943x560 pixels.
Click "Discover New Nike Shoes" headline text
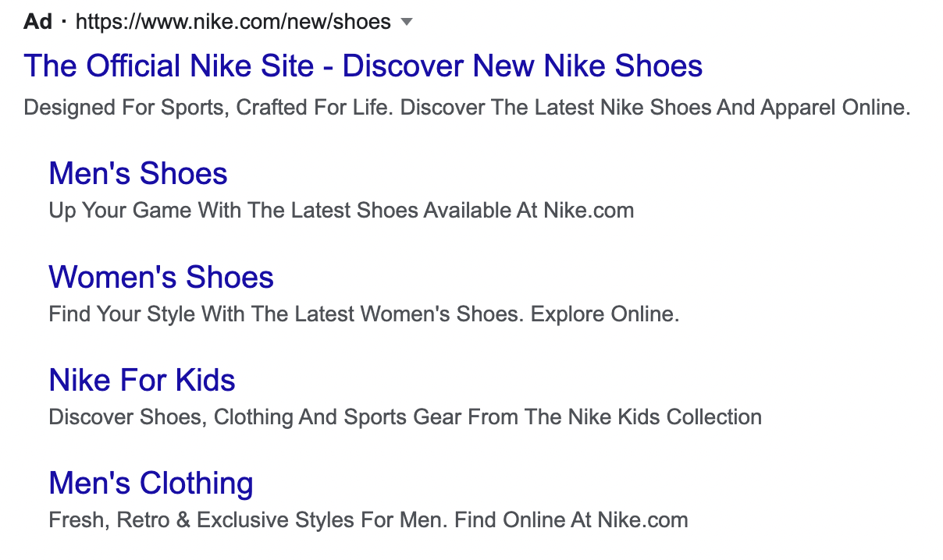point(522,66)
